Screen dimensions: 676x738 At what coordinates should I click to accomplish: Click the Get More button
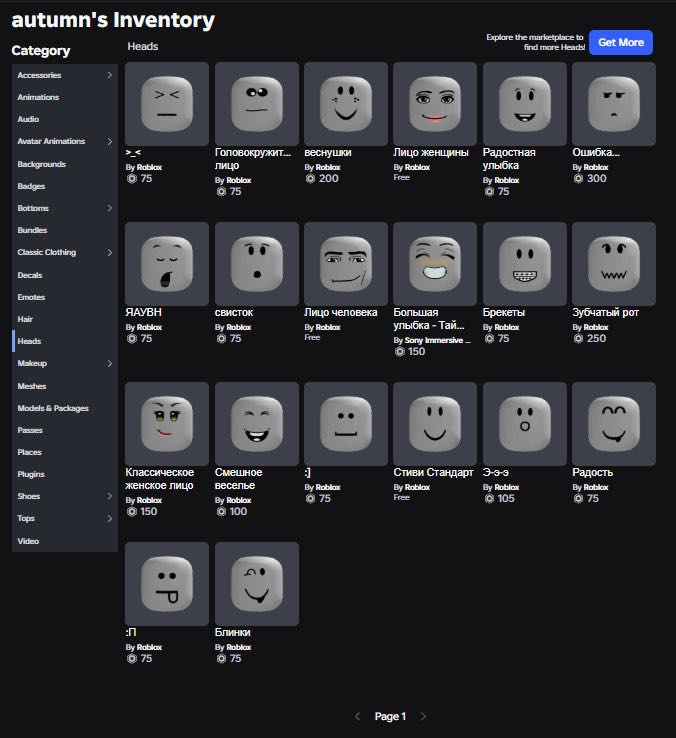(x=621, y=42)
